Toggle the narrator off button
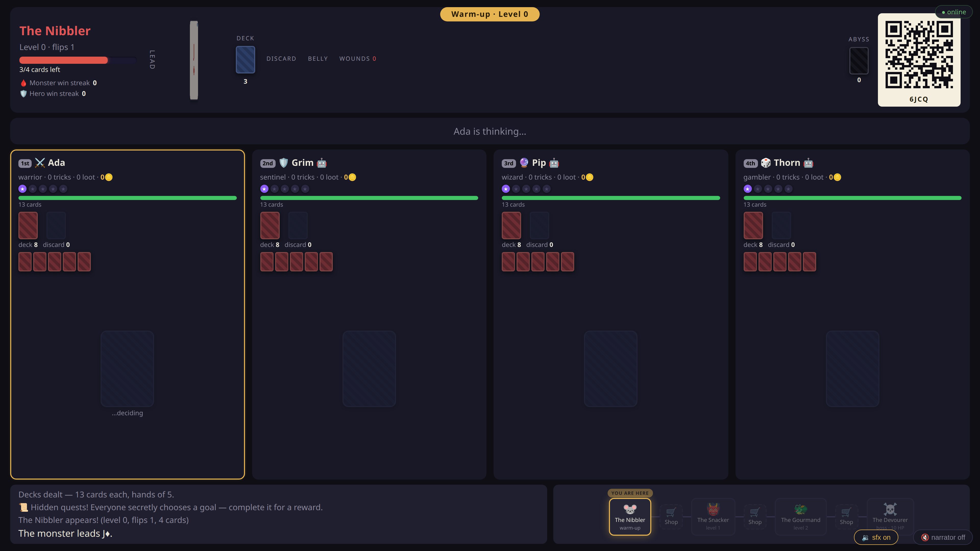Viewport: 980px width, 551px height. [943, 537]
